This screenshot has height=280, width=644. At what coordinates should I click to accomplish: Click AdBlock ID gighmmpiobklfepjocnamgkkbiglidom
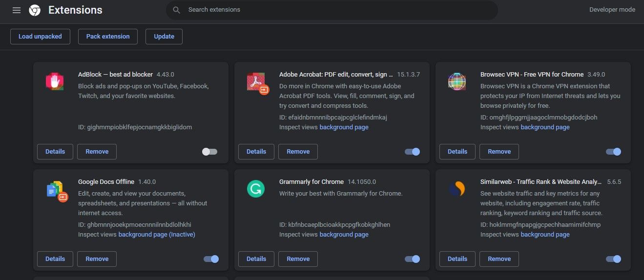135,127
